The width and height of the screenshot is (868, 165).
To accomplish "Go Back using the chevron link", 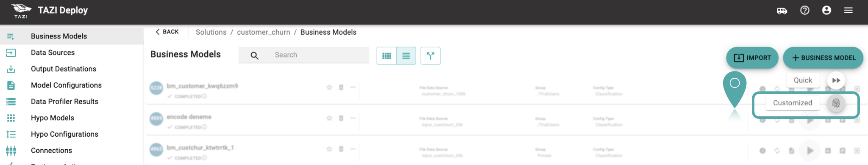I will tap(167, 32).
